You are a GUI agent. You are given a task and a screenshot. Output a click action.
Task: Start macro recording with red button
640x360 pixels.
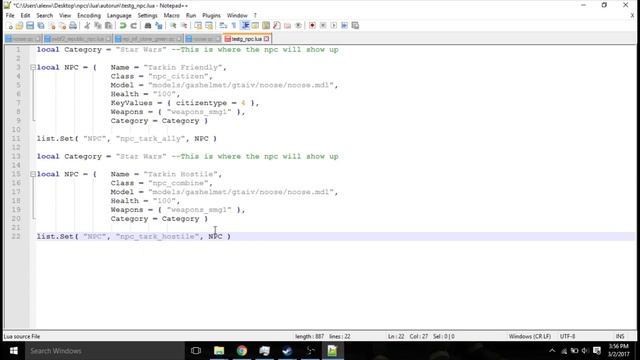pos(312,26)
